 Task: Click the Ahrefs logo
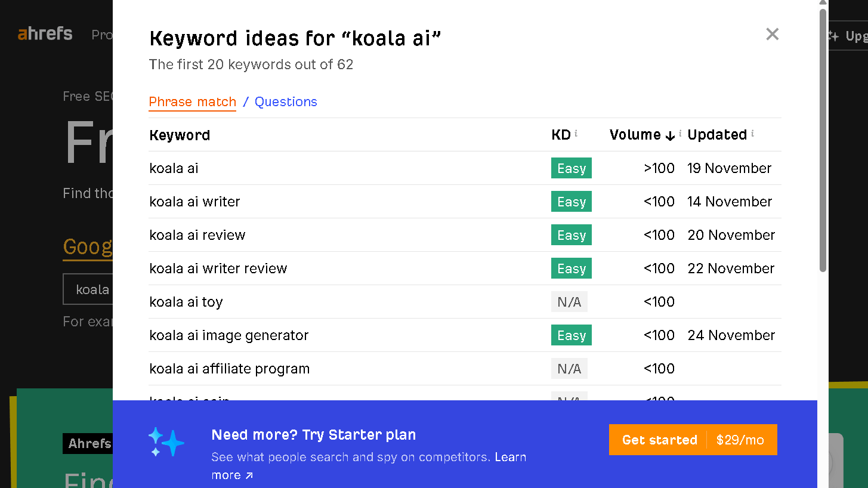tap(44, 34)
